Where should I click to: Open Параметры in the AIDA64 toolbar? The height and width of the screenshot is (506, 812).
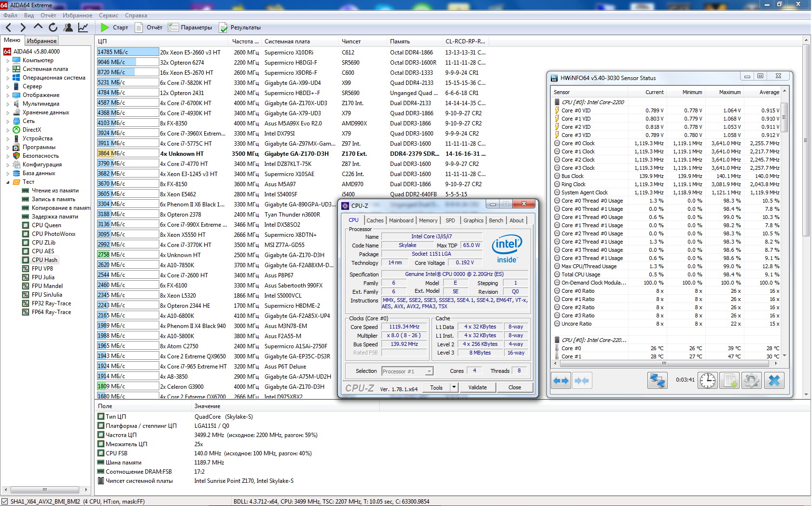tap(190, 27)
